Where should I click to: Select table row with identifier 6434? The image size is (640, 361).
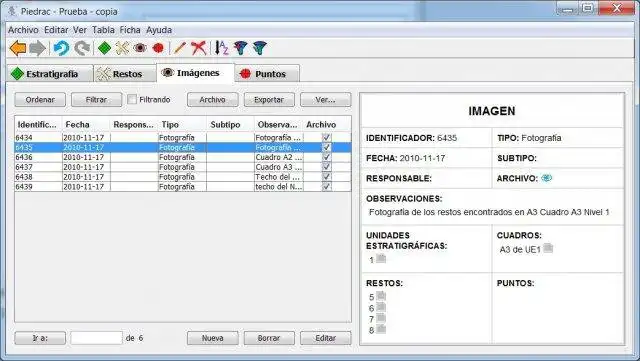pos(183,138)
